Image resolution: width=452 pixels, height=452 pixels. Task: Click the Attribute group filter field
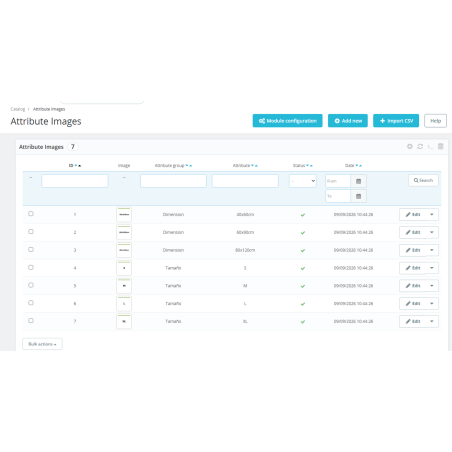click(x=173, y=181)
